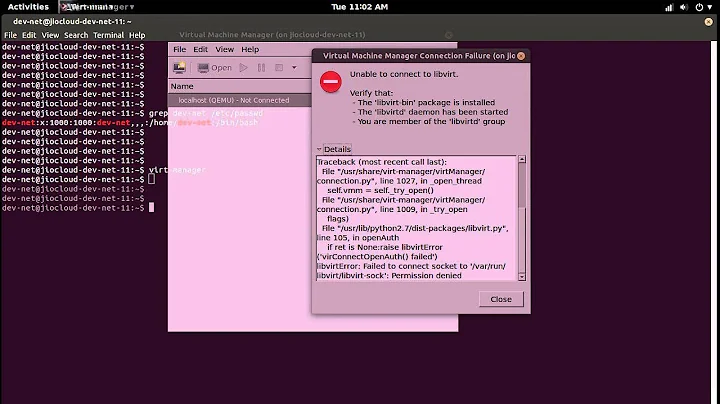Open the shutdown options dropdown arrow

pos(294,67)
